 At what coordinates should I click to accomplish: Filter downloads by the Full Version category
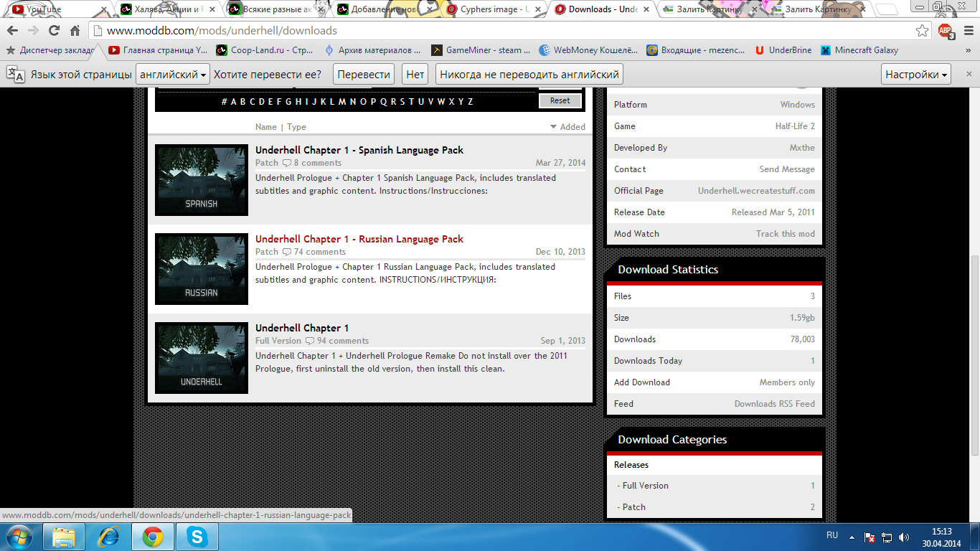645,486
